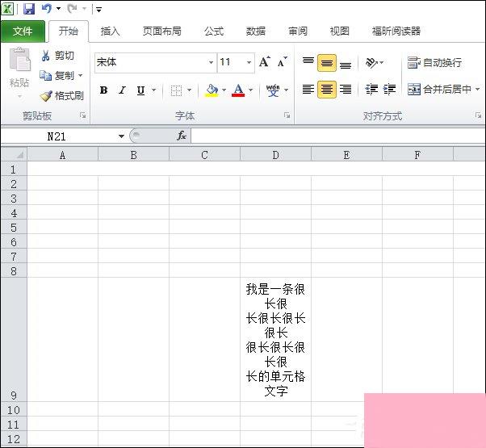Viewport: 486px width, 448px height.
Task: Cut selection with 剪切
Action: [57, 56]
